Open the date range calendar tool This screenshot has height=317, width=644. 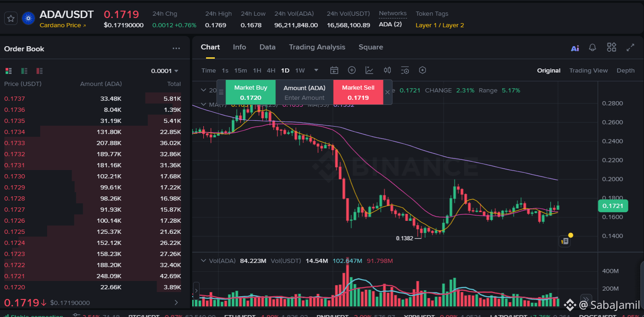[334, 70]
